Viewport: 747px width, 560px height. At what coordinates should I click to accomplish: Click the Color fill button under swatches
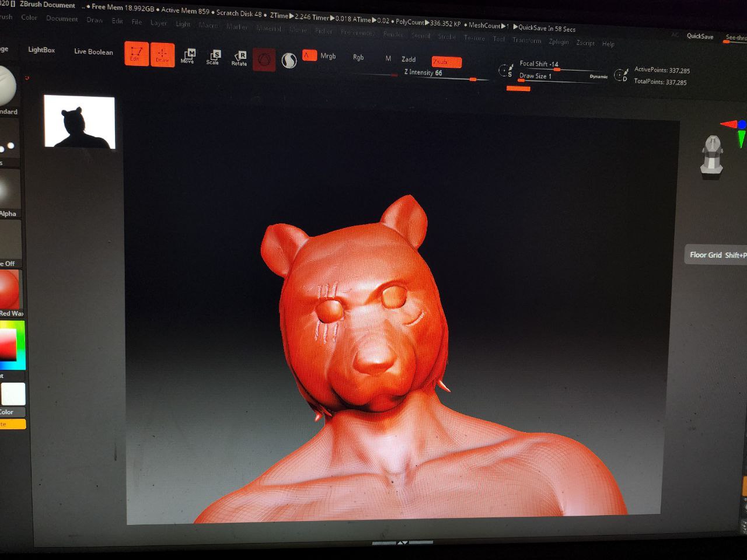(13, 412)
